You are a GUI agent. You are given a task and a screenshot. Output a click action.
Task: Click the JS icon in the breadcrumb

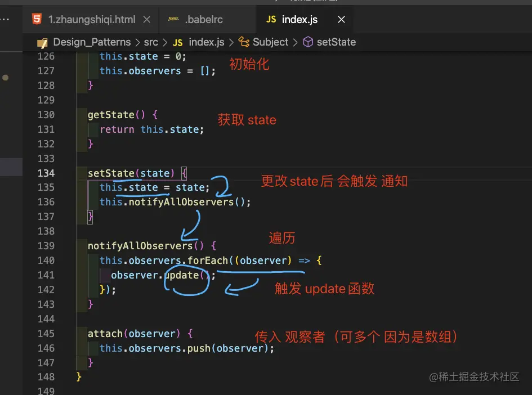tap(177, 43)
